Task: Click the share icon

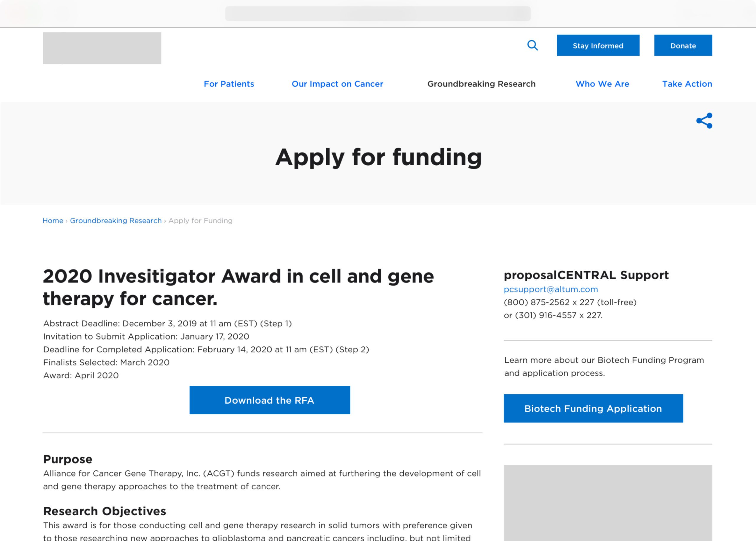Action: coord(704,121)
